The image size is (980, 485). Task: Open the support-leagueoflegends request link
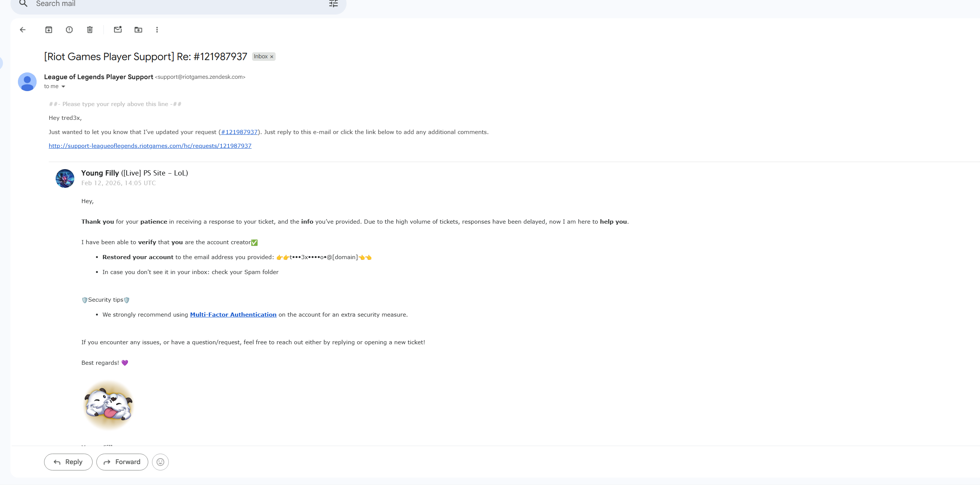pyautogui.click(x=149, y=146)
